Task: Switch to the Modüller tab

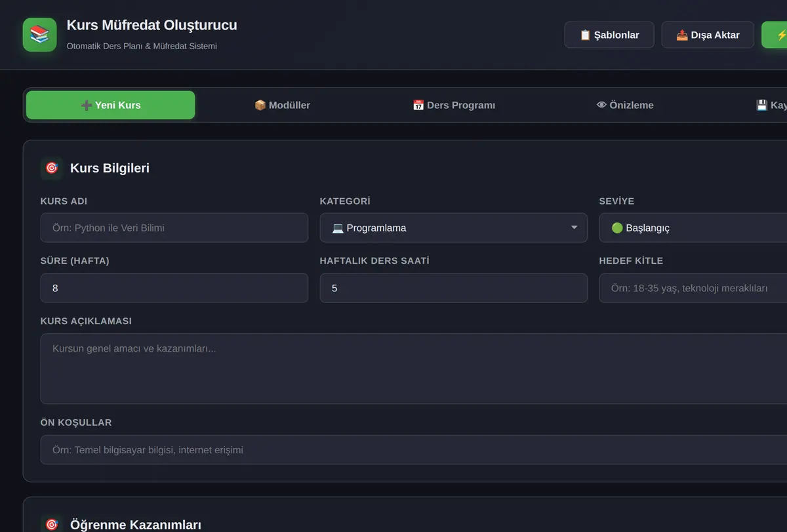Action: [x=282, y=105]
